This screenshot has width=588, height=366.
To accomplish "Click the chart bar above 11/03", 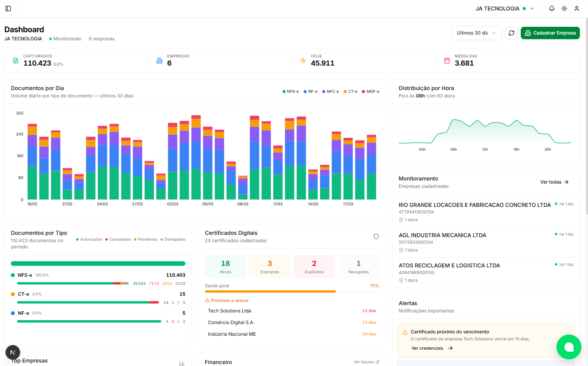I will click(278, 173).
